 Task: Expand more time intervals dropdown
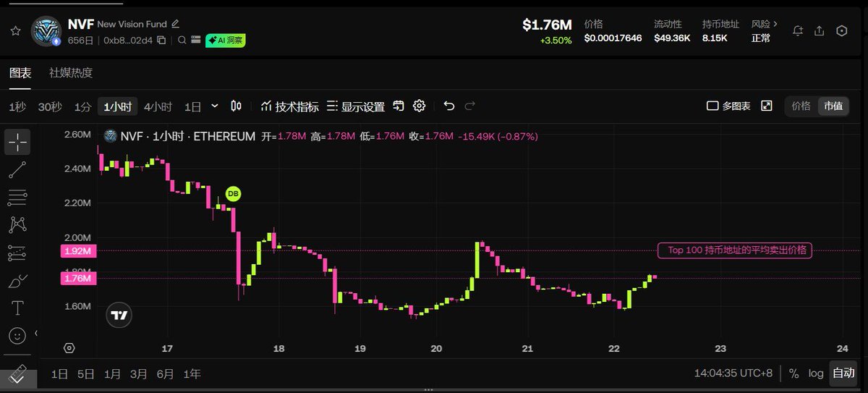(x=215, y=106)
